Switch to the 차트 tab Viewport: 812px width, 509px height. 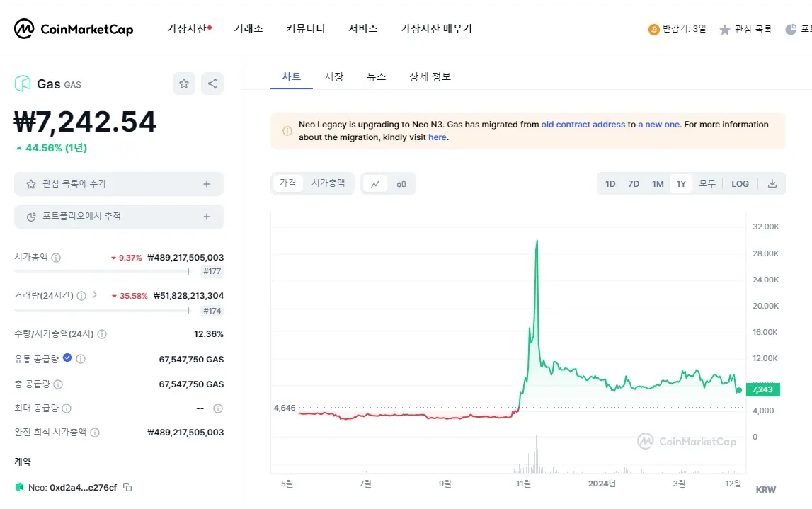291,76
